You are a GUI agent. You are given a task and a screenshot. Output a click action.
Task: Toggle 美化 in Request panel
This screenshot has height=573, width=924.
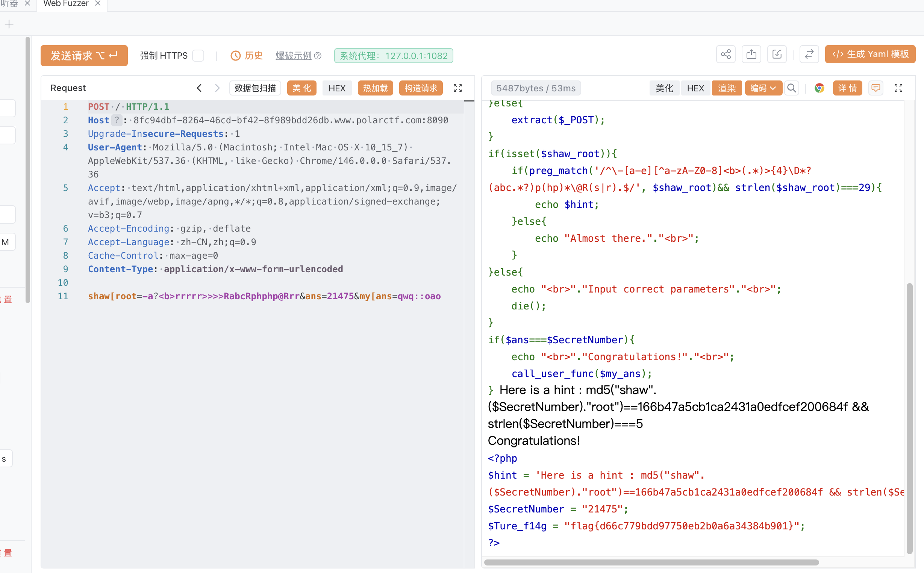coord(301,88)
